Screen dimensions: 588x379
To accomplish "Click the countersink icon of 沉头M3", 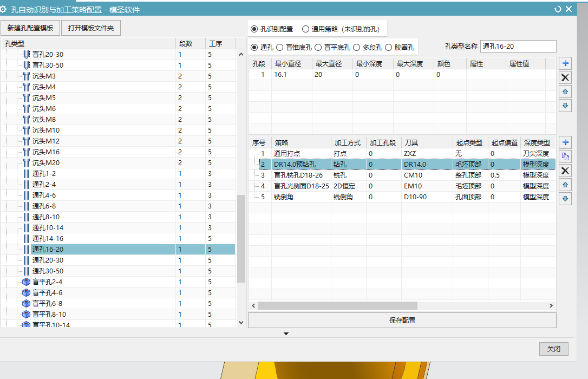I will (x=26, y=76).
